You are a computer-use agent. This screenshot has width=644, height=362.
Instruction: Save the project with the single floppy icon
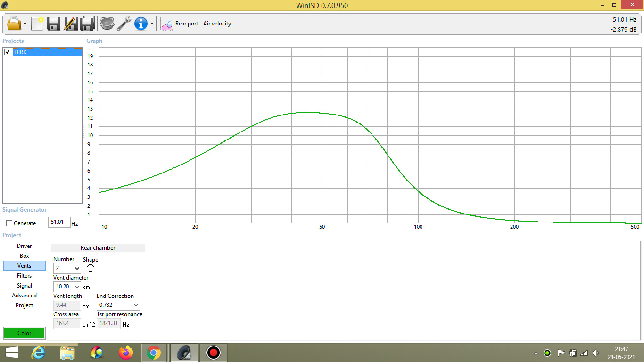click(x=54, y=24)
